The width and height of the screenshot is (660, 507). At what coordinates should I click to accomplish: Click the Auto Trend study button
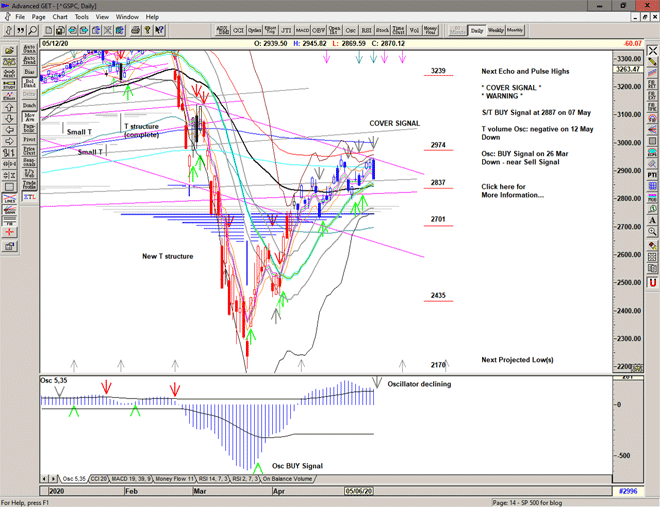[x=29, y=60]
